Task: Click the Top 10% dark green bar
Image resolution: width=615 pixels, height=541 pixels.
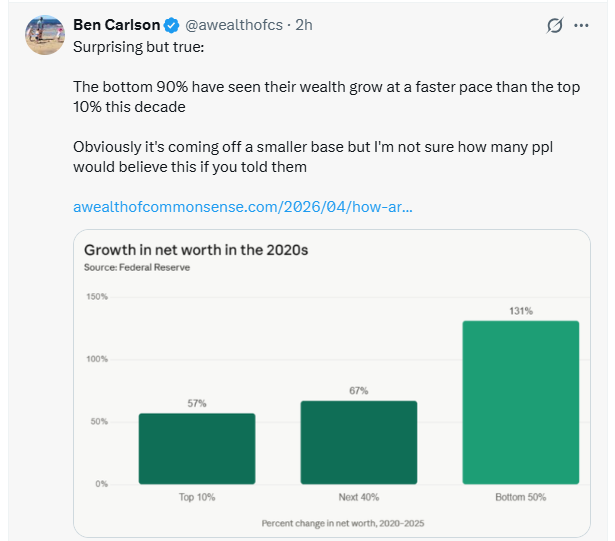Action: 197,448
